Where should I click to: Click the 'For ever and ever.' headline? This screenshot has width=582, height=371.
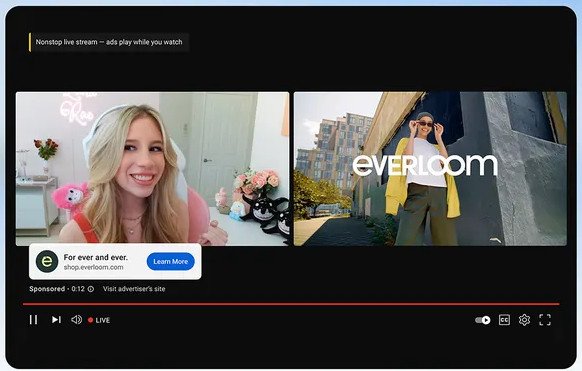tap(95, 257)
